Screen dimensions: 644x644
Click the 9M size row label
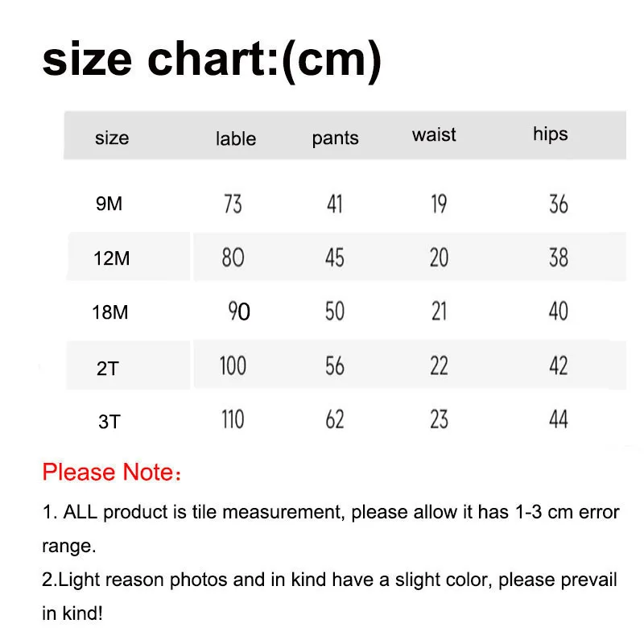point(109,204)
